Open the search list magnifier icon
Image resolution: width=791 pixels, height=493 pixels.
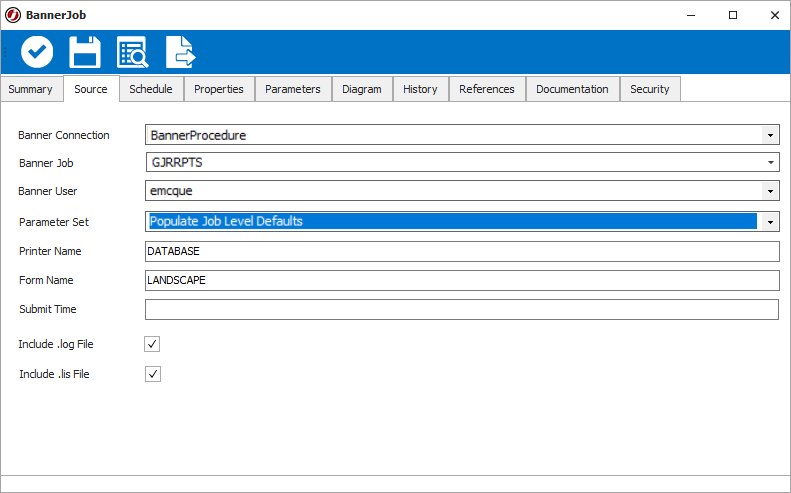(x=133, y=51)
